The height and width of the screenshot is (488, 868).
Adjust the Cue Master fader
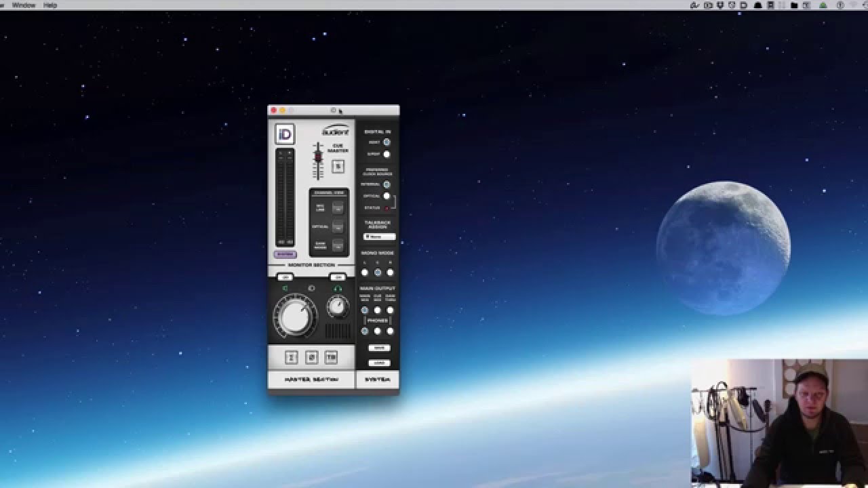tap(317, 157)
